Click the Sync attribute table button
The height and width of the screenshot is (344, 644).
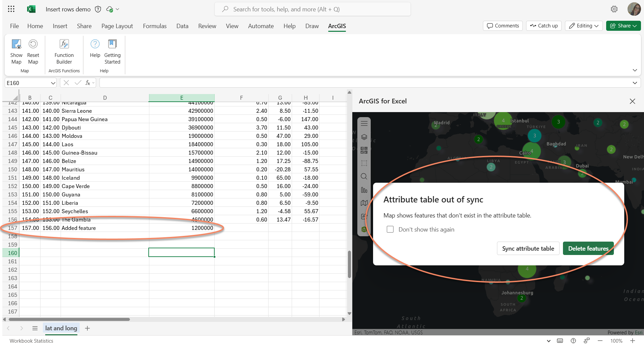(528, 248)
